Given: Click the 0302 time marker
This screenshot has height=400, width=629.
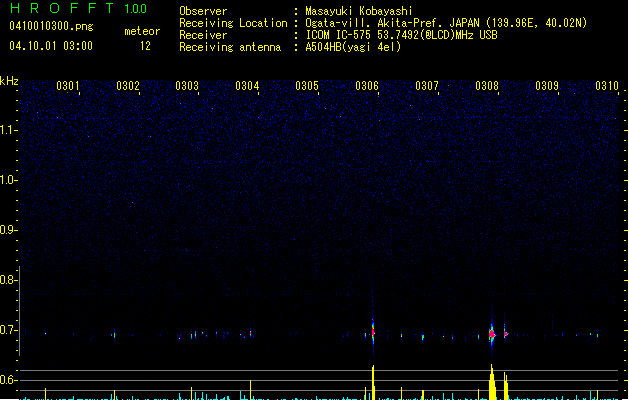Looking at the screenshot, I should tap(128, 85).
